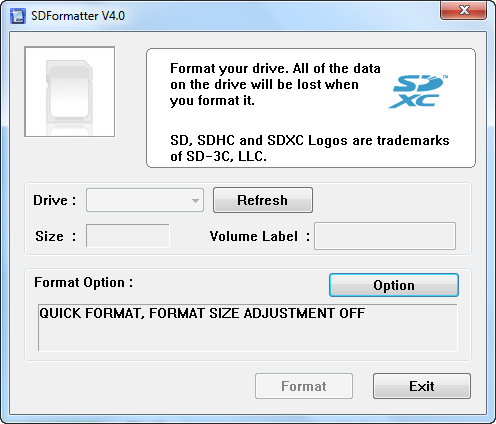Open the format Option dialog

coord(394,285)
